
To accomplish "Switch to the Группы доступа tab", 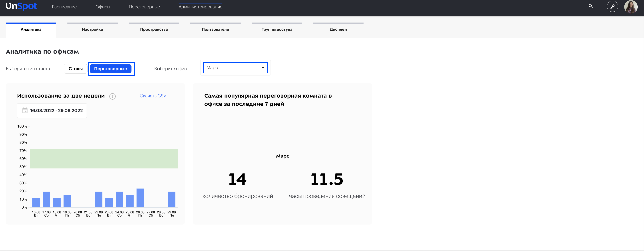I will coord(277,30).
